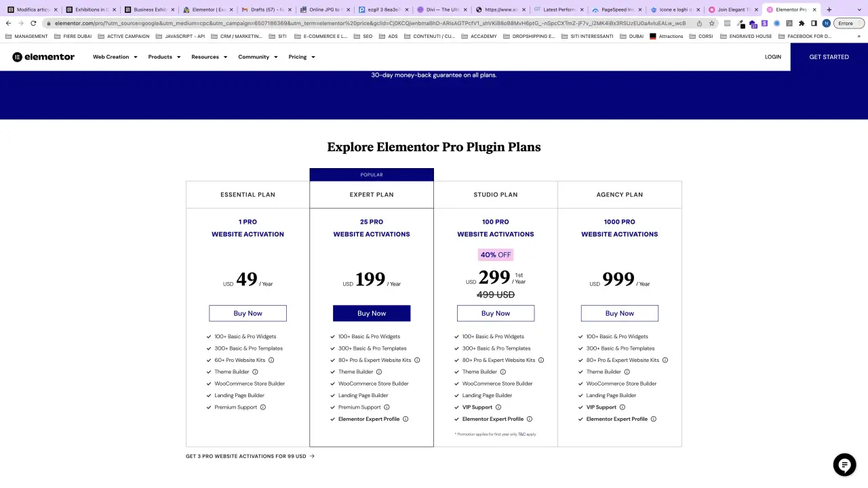Click the Elementor logo in header
This screenshot has height=488, width=868.
pyautogui.click(x=43, y=57)
